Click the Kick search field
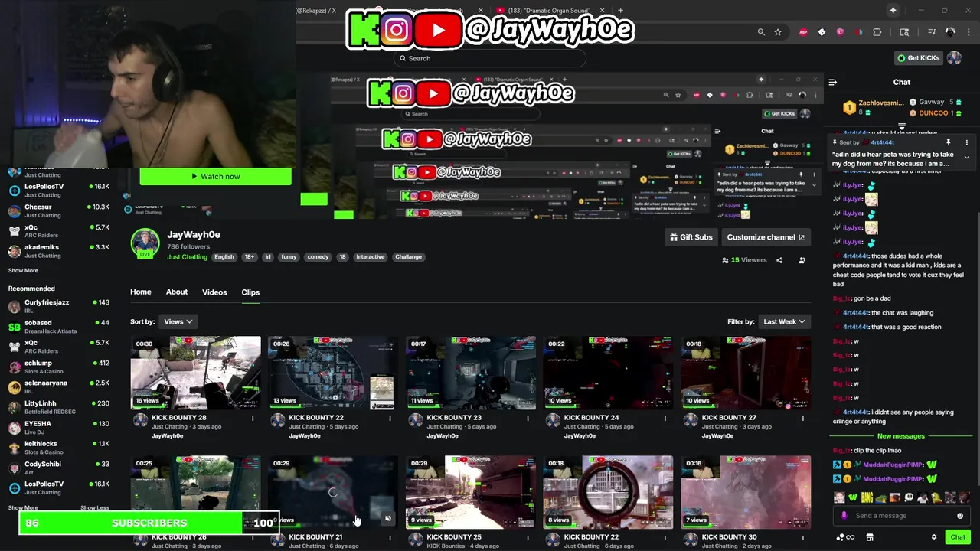 (490, 58)
